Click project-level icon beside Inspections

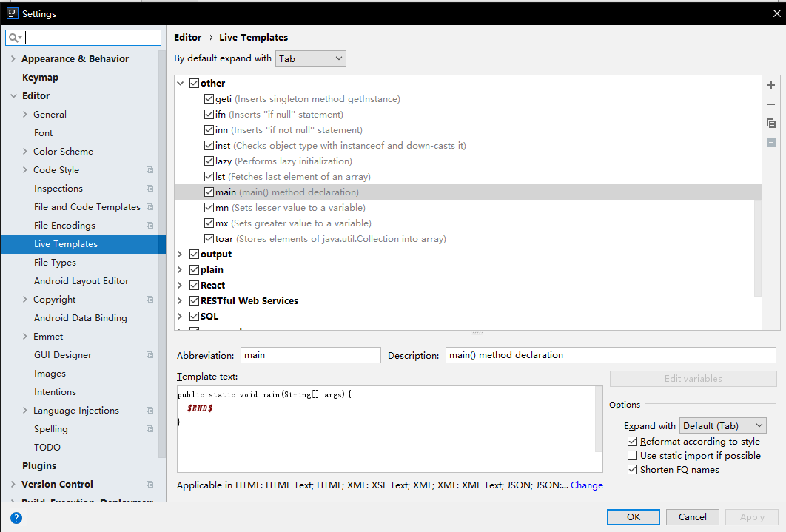pos(150,189)
